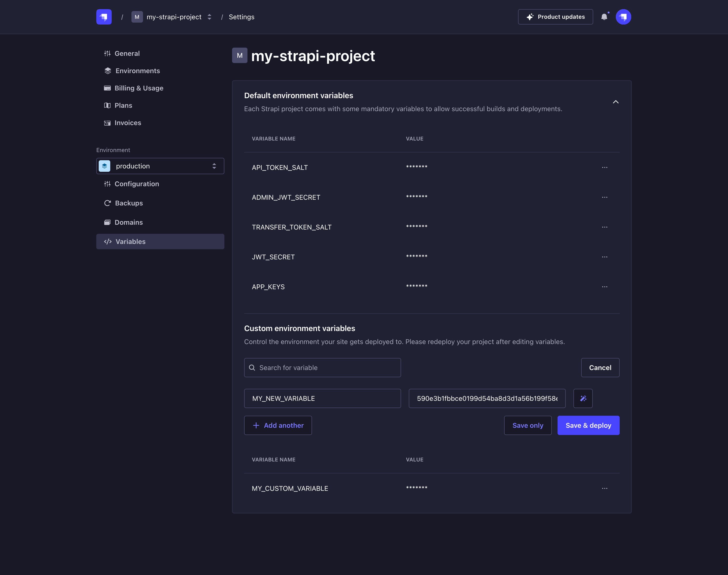Viewport: 728px width, 575px height.
Task: Select Settings in the breadcrumb
Action: point(241,17)
